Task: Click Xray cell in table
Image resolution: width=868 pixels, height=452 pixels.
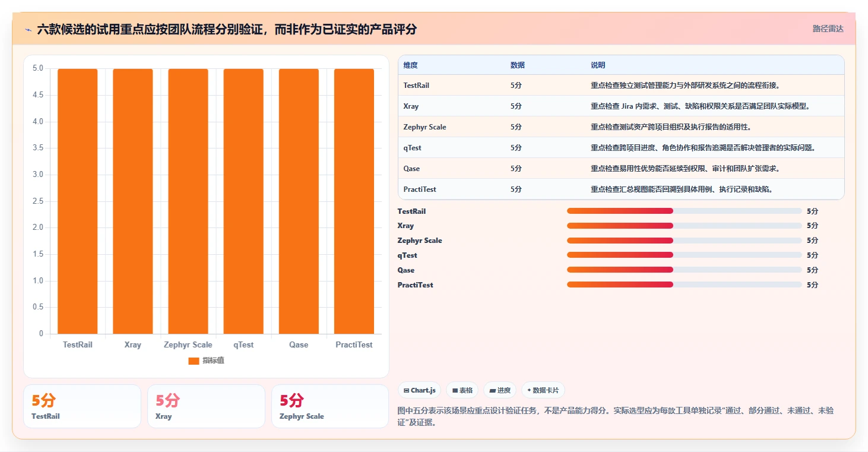Action: coord(411,106)
